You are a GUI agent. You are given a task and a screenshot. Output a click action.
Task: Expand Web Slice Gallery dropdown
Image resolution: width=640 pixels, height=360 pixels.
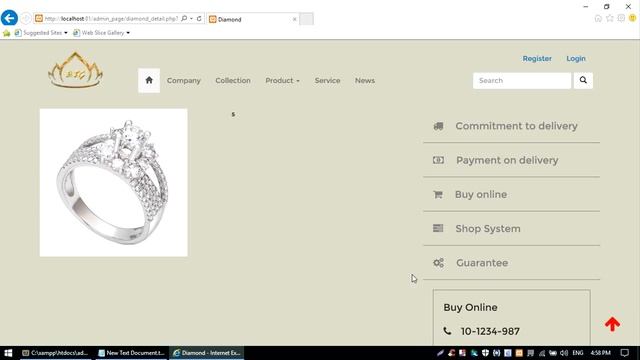128,33
